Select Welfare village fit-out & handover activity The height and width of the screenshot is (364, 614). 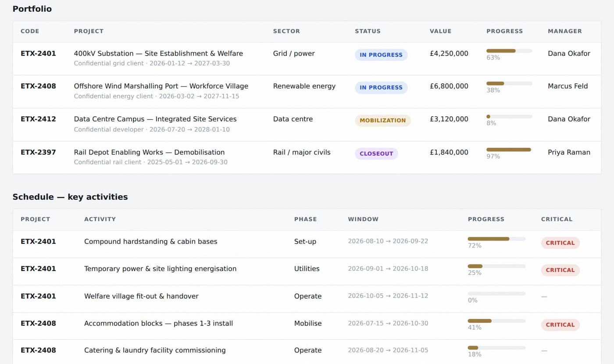(x=141, y=296)
